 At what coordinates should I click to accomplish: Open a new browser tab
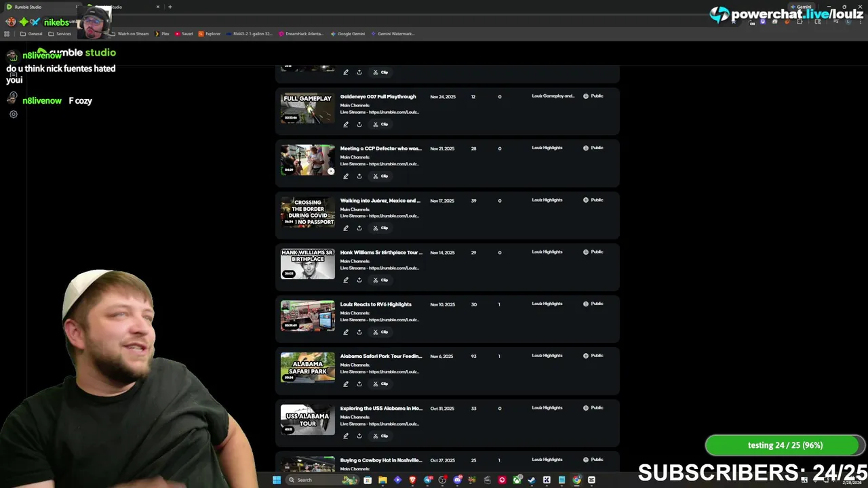pyautogui.click(x=170, y=7)
